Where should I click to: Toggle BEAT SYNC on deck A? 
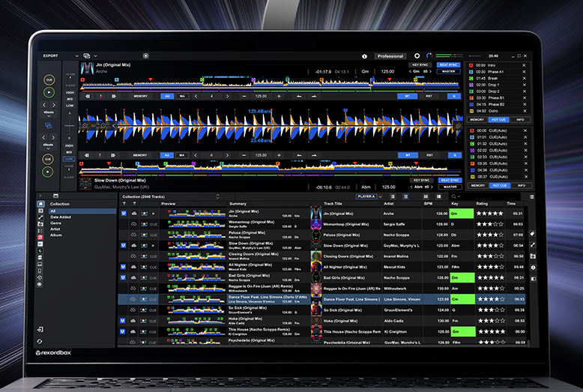click(x=448, y=64)
